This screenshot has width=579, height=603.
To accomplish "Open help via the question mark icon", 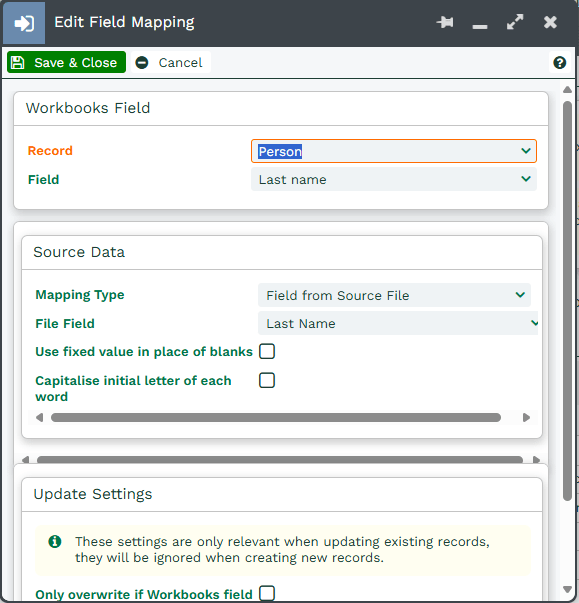I will pos(559,62).
